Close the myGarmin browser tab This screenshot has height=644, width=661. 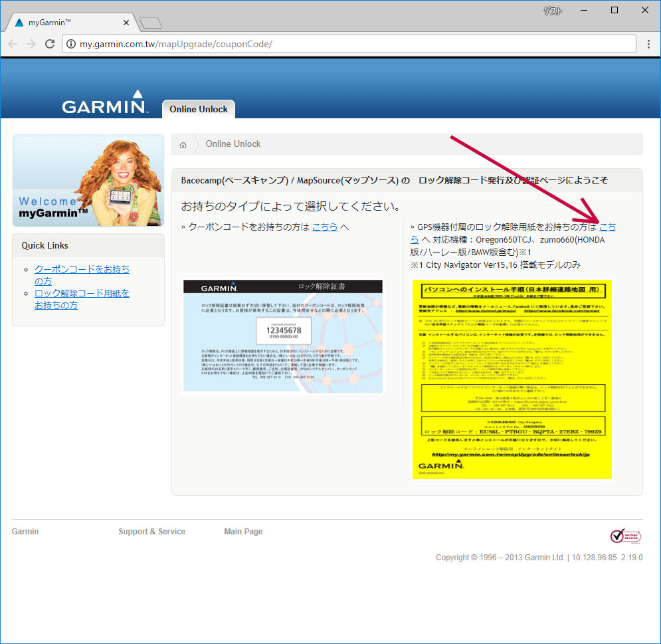[126, 23]
